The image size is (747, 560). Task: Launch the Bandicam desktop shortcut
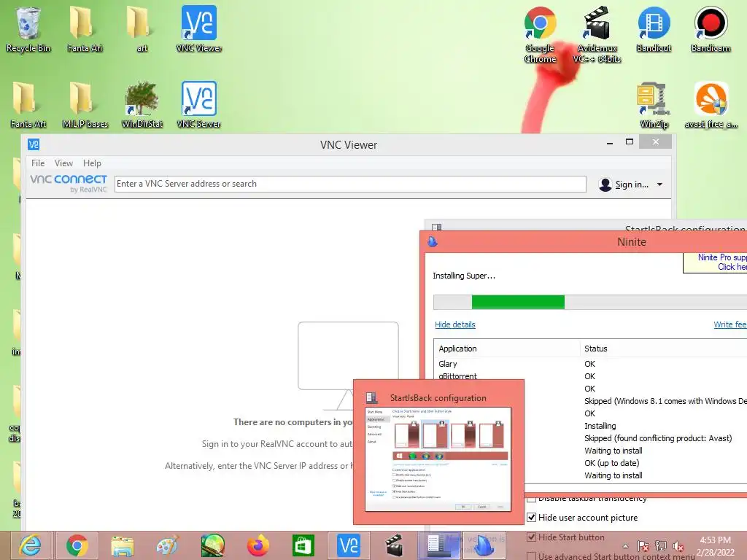(711, 28)
